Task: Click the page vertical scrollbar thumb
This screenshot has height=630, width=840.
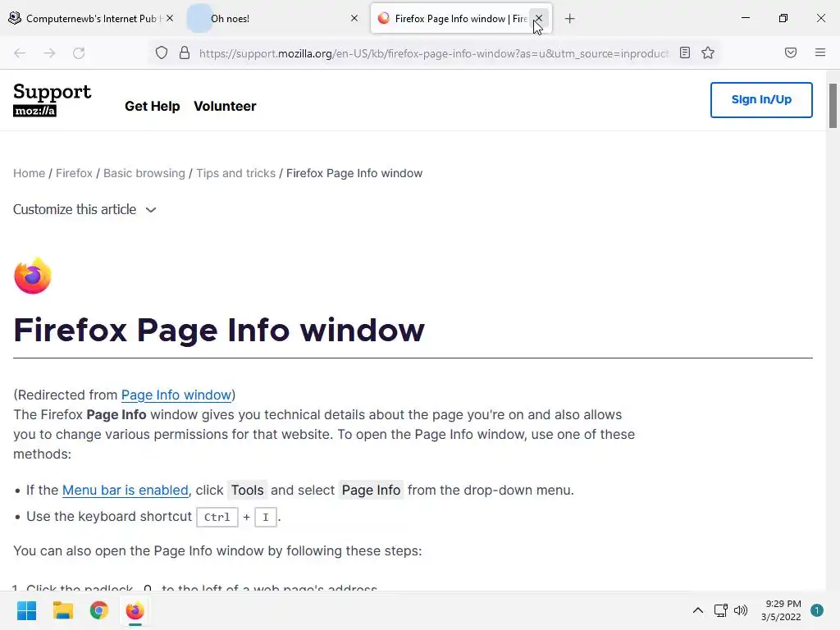Action: 833,106
